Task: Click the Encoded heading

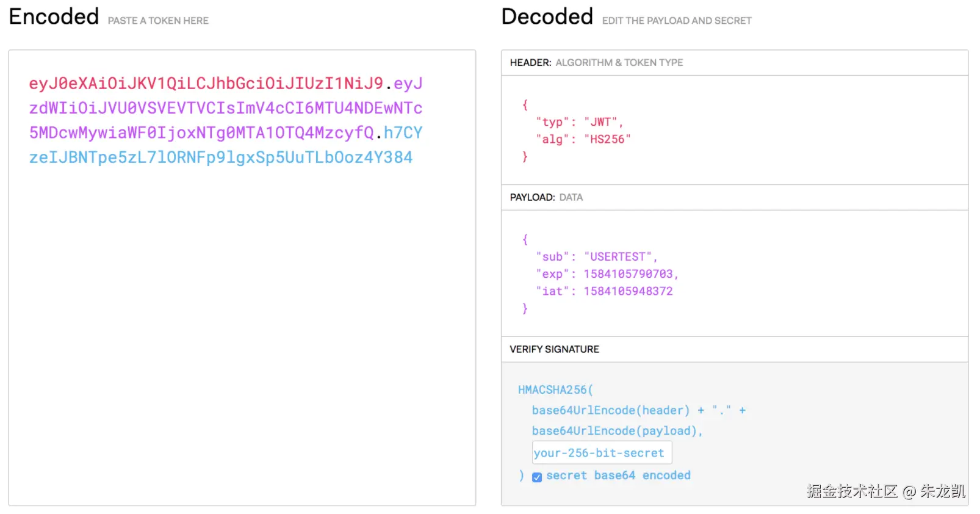Action: (54, 16)
